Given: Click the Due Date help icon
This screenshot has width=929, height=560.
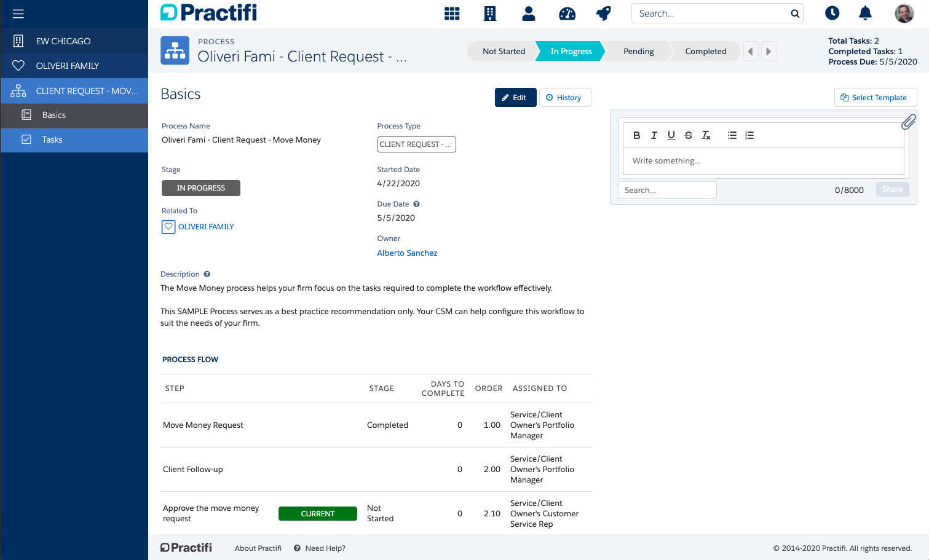Looking at the screenshot, I should 416,204.
